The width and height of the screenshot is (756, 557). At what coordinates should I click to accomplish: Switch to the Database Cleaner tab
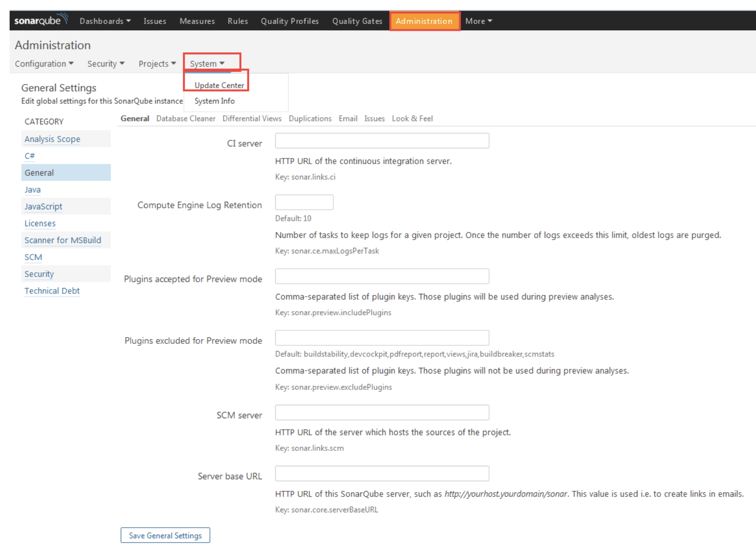click(x=185, y=119)
